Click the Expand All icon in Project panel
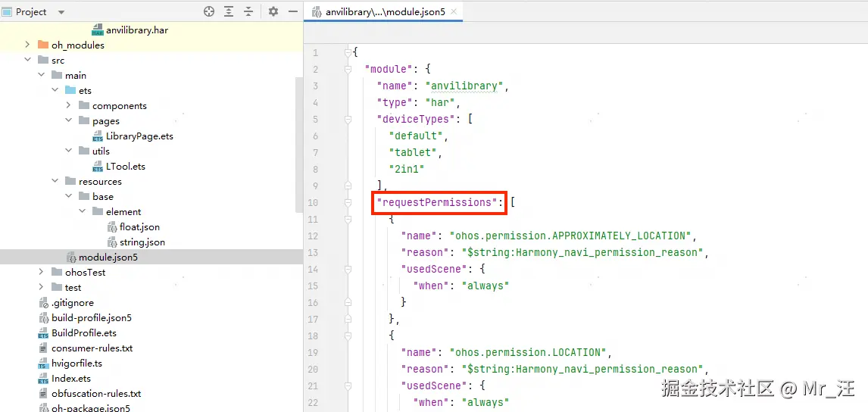868x412 pixels. [229, 11]
